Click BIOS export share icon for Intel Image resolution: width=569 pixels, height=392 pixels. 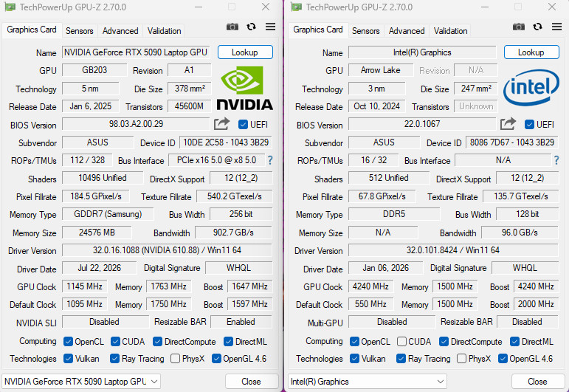coord(508,124)
